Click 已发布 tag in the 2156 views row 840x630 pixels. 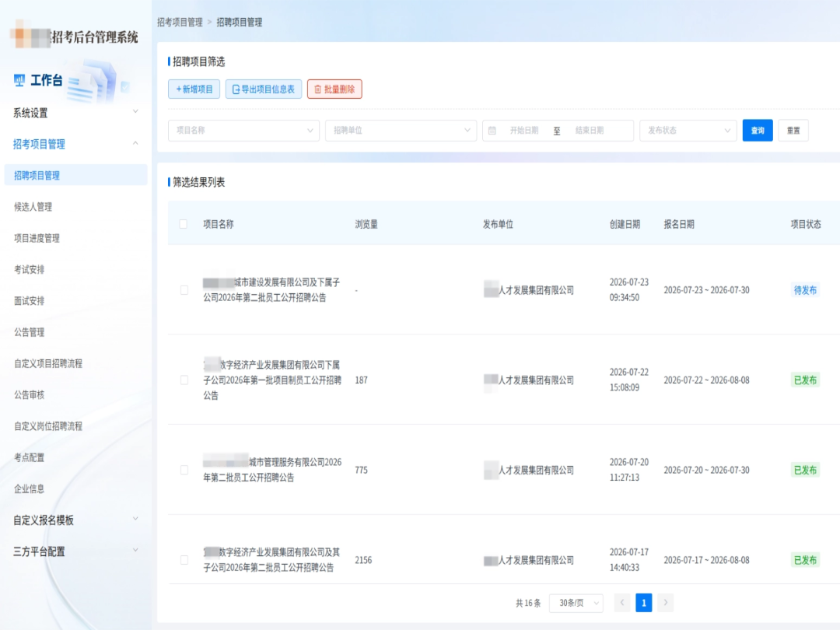[805, 560]
